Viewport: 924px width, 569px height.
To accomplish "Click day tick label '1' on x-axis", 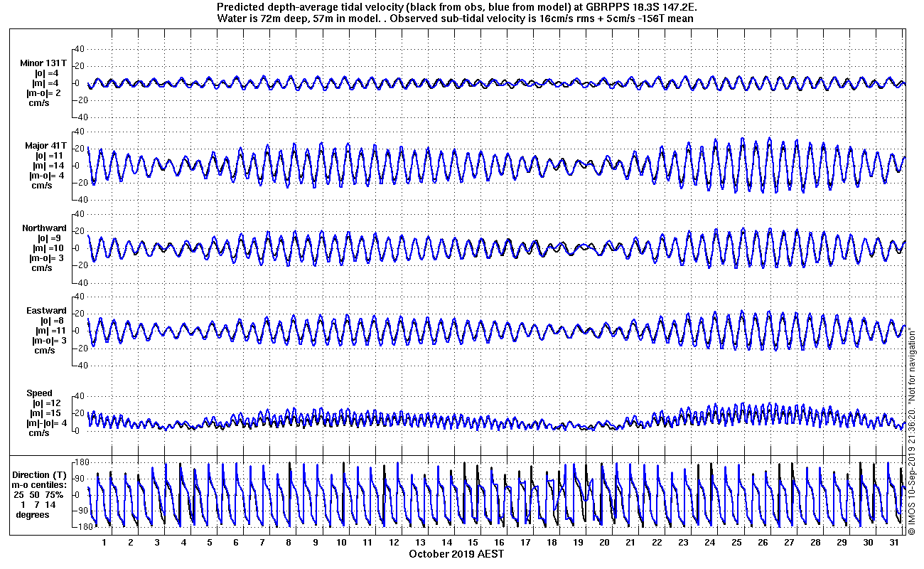I will coord(104,543).
